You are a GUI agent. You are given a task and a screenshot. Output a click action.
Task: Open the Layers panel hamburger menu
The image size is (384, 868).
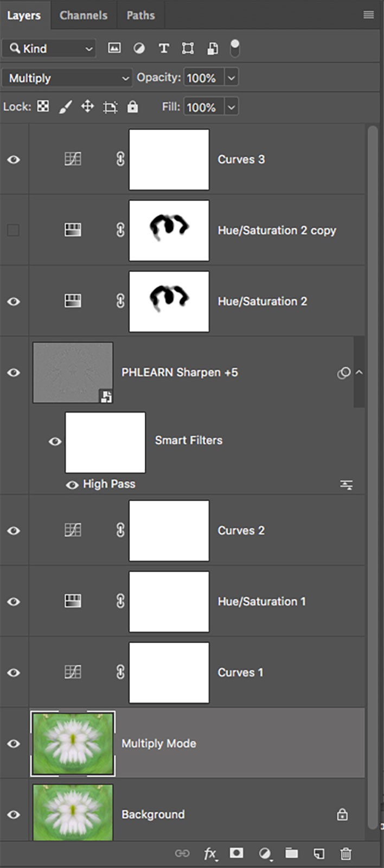click(368, 15)
